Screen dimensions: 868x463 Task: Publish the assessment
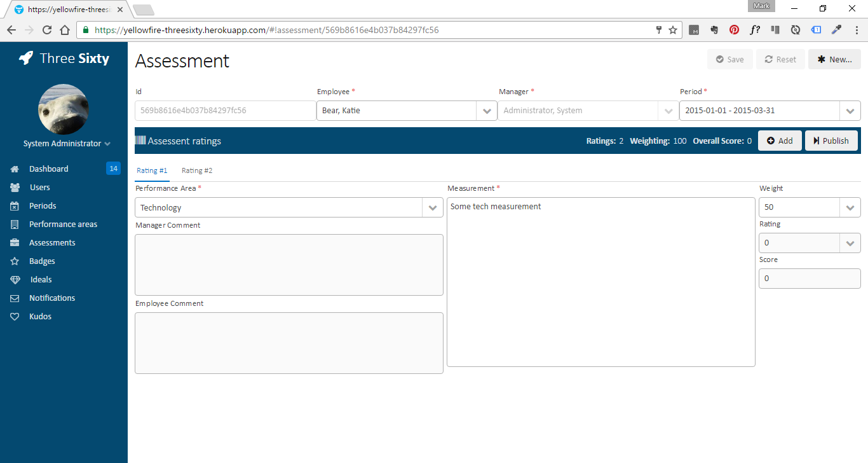(831, 141)
